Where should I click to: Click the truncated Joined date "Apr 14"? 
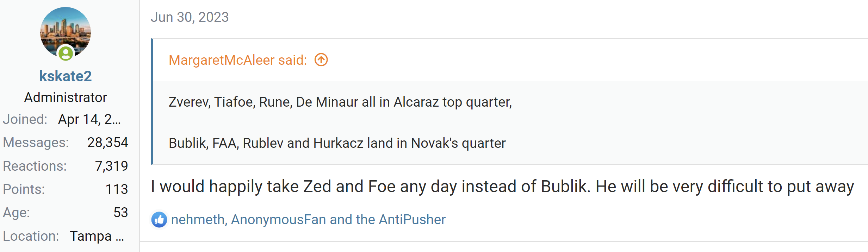click(89, 119)
